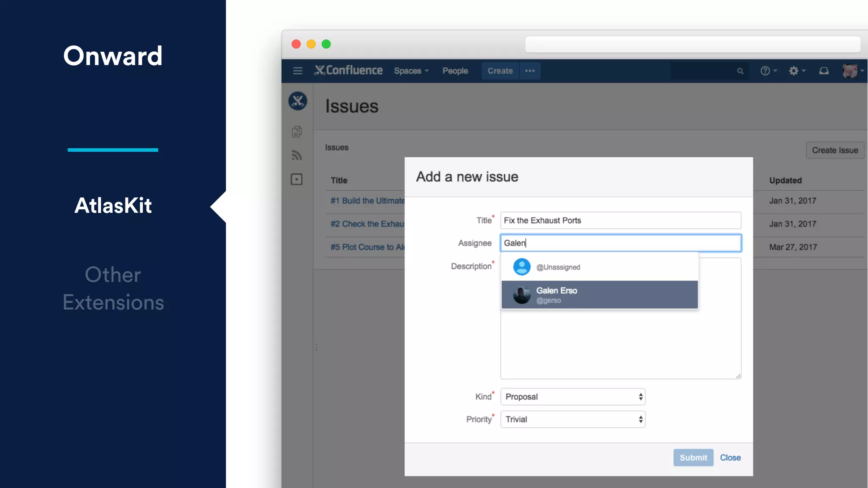Click the Create button in header

pos(500,71)
